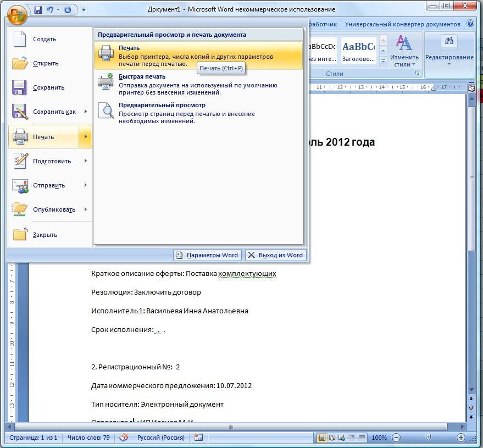This screenshot has width=483, height=448.
Task: Open Универсальный конвертер документов tab
Action: coord(403,24)
